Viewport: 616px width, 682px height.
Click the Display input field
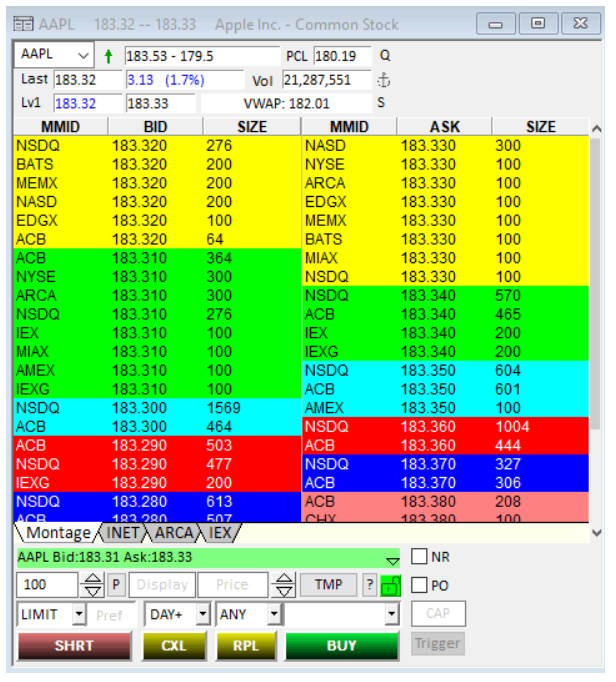(x=162, y=585)
